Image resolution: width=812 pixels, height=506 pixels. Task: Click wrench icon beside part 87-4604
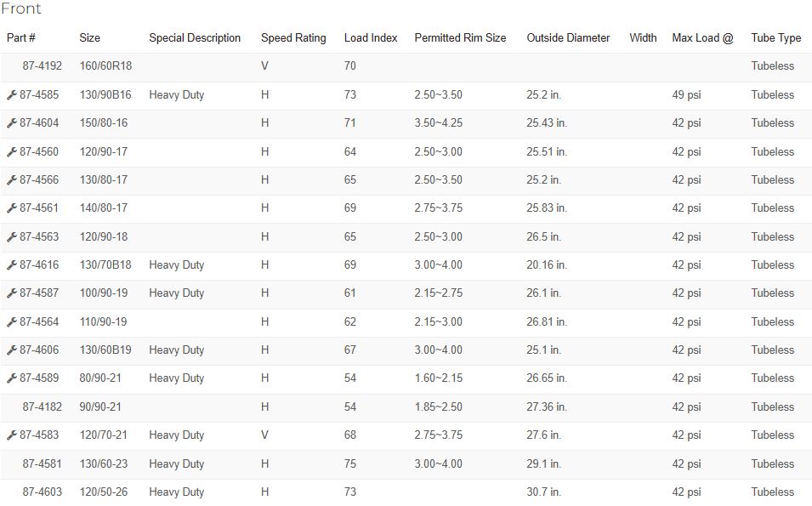[x=11, y=122]
